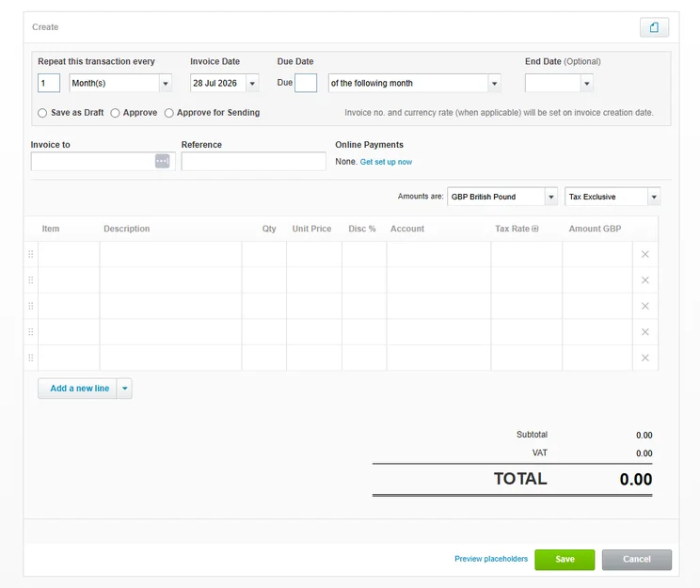
Task: Delete the fifth invoice line row
Action: 645,358
